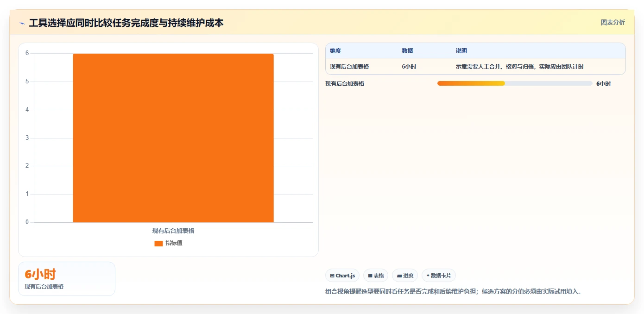
Task: Select the Chart.js tag chip
Action: click(x=342, y=276)
